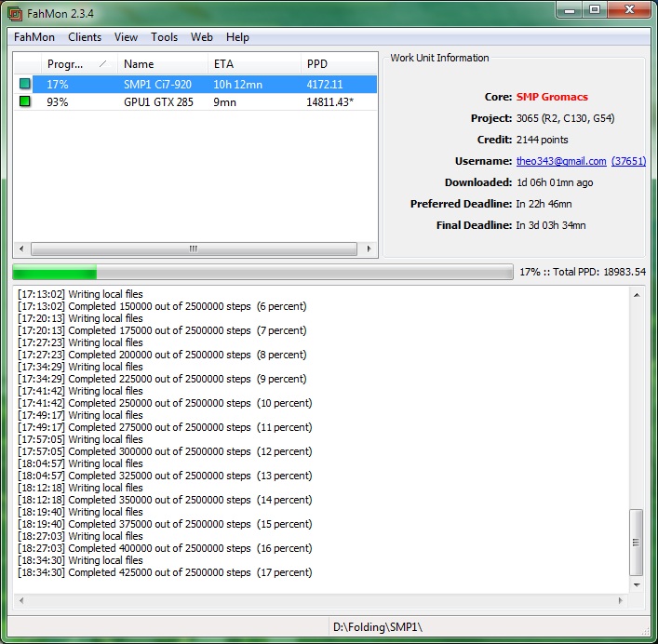Click the [18:34:30] Writing local files log line
The image size is (658, 644).
(x=80, y=560)
